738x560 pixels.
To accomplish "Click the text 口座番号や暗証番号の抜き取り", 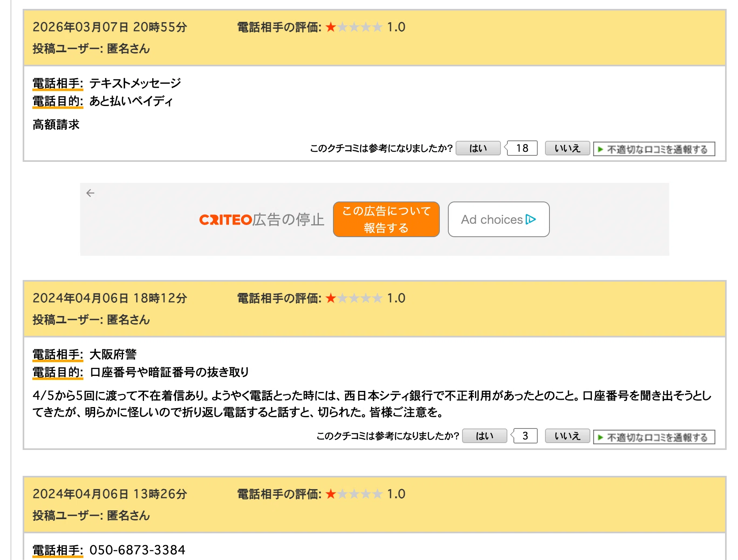I will tap(169, 372).
